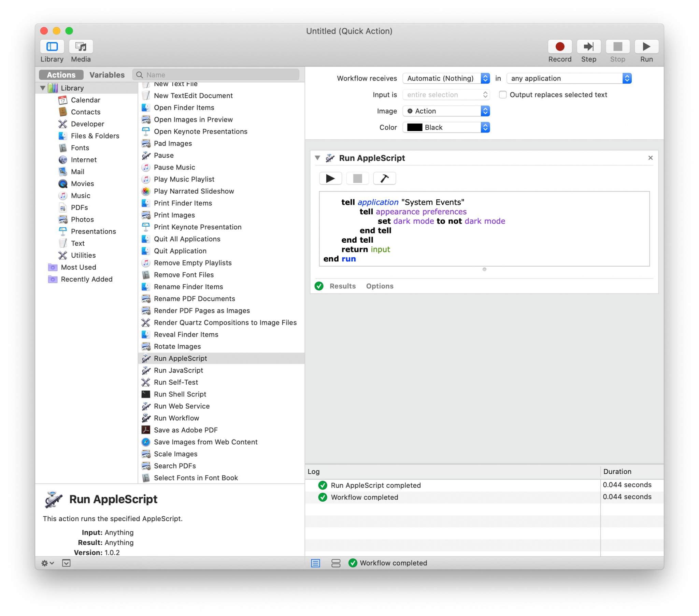Click the Record toolbar button

coord(560,46)
